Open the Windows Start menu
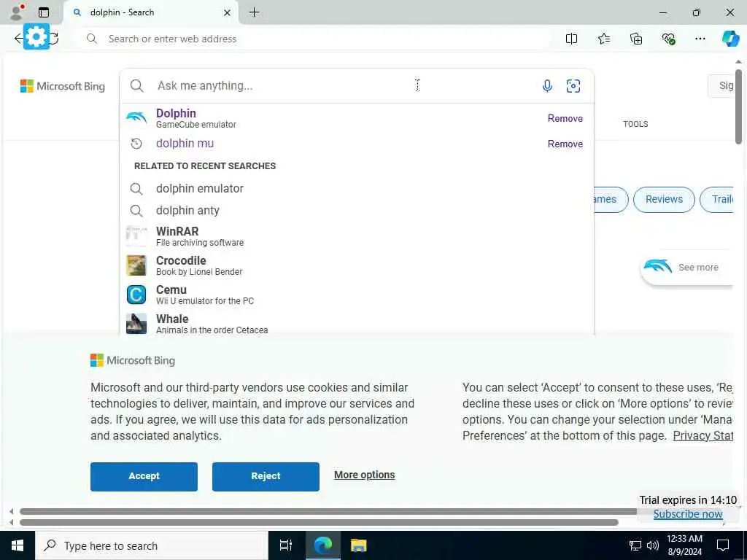747x560 pixels. [18, 545]
